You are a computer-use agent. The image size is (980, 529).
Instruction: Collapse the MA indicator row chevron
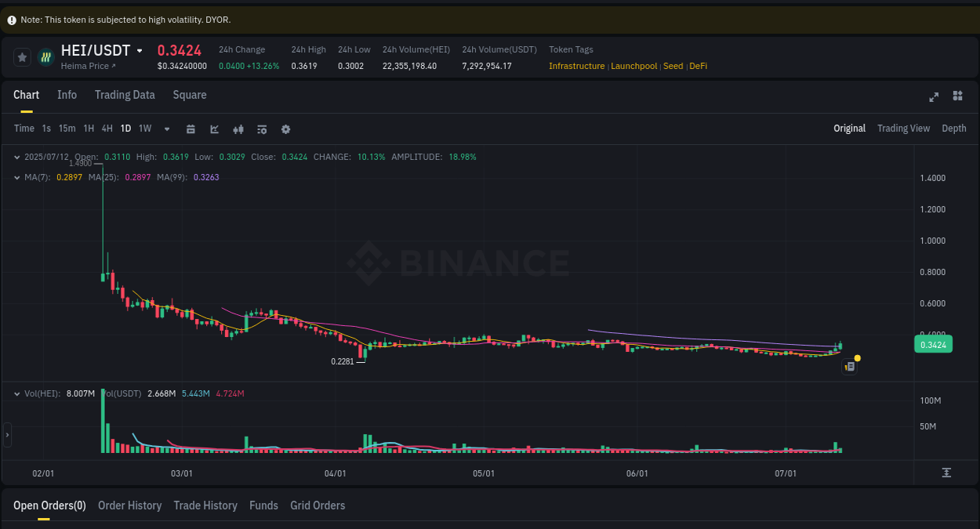pos(16,177)
